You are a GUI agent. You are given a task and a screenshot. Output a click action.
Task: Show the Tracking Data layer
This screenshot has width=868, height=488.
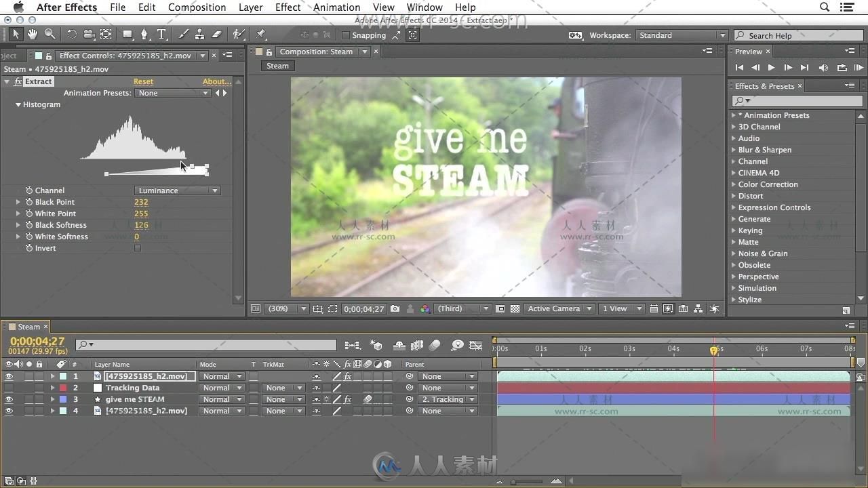[x=9, y=388]
